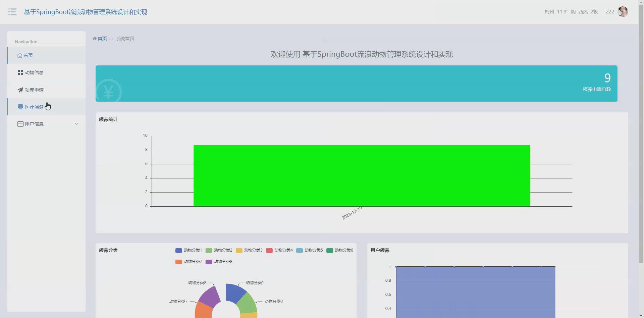Click the 领养统计 chart title
This screenshot has width=644, height=318.
pos(108,119)
